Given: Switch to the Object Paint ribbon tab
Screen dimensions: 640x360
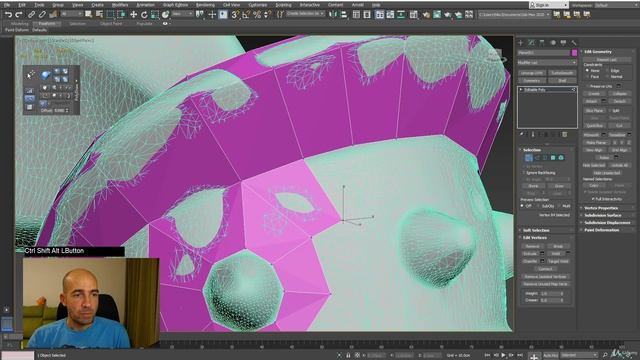Looking at the screenshot, I should point(111,24).
